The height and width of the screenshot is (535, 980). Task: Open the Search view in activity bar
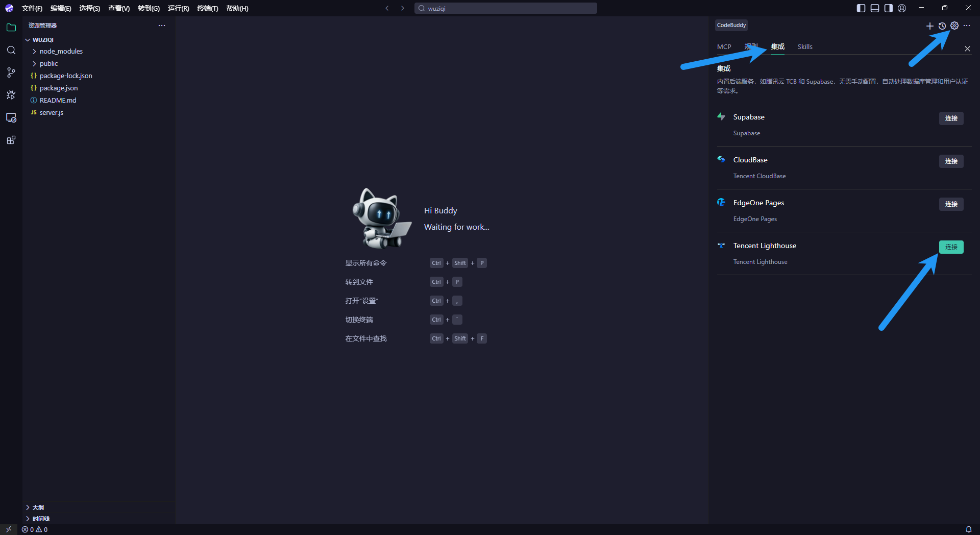(x=11, y=50)
